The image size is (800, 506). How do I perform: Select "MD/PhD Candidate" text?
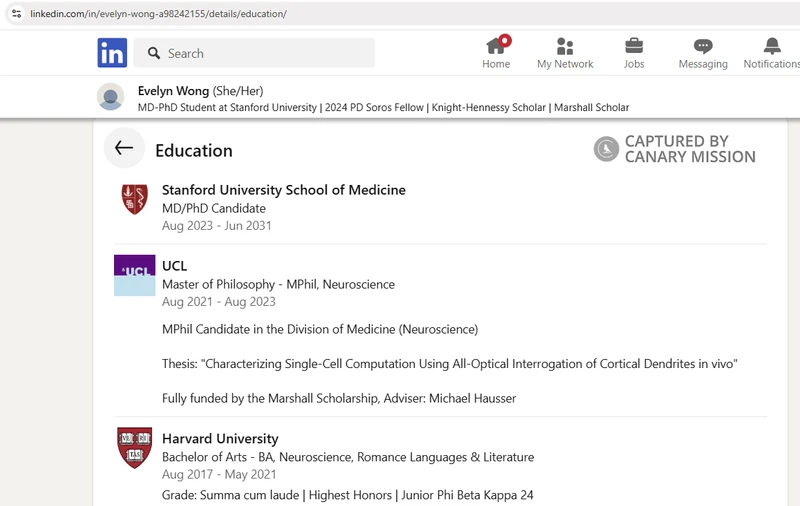pos(214,208)
